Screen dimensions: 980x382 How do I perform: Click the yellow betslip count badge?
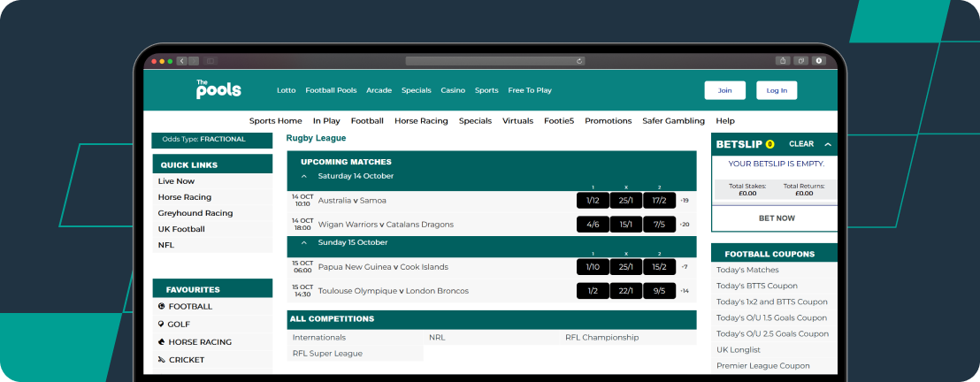pos(769,144)
